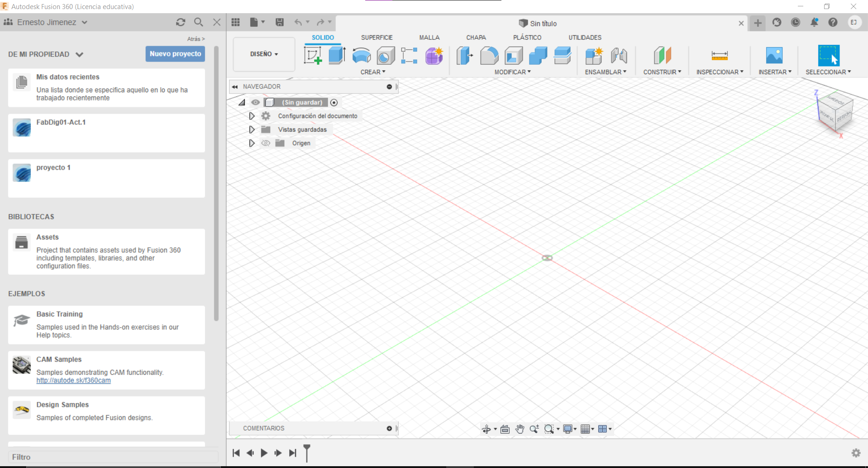
Task: Switch to the MALLA tab
Action: click(429, 38)
